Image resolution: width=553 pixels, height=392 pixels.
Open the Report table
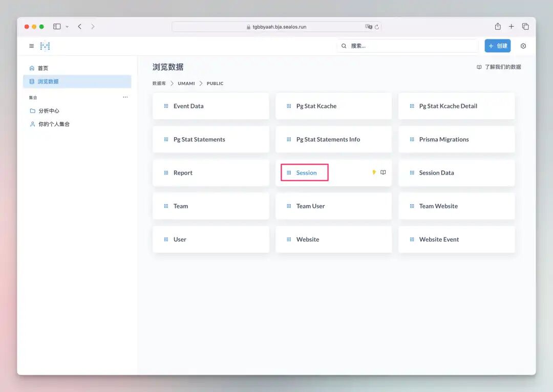point(211,173)
